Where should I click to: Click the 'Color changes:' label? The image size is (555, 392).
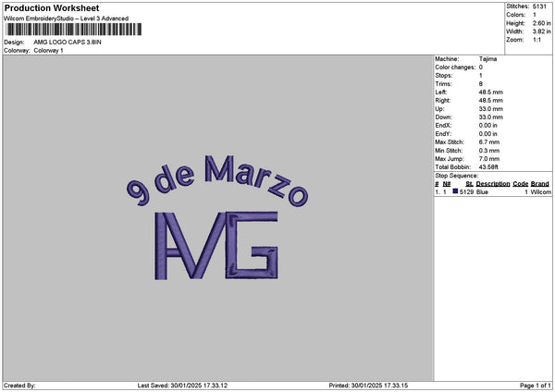pos(455,67)
